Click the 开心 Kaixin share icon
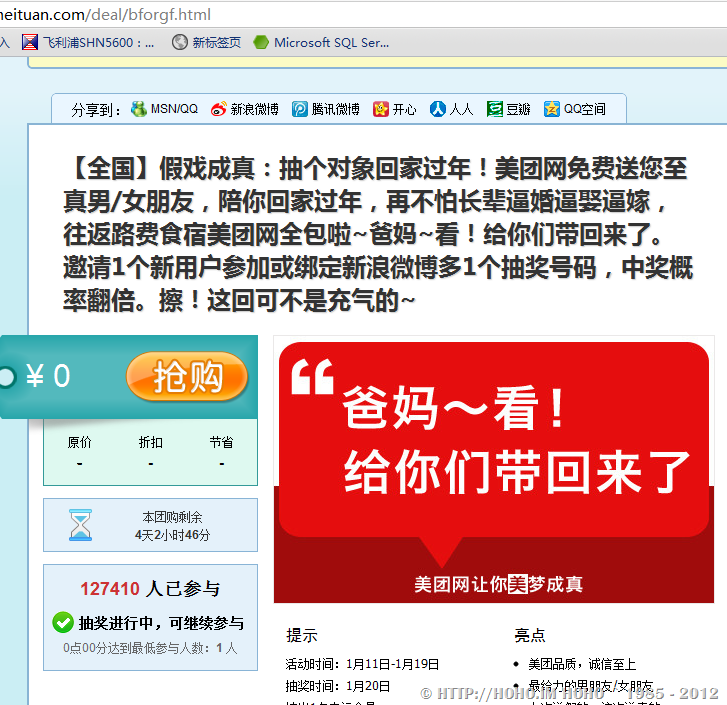Image resolution: width=727 pixels, height=705 pixels. 381,109
